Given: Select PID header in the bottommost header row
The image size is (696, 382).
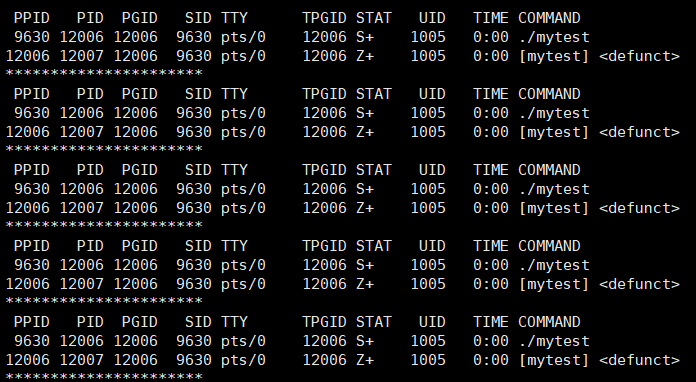Looking at the screenshot, I should point(90,322).
